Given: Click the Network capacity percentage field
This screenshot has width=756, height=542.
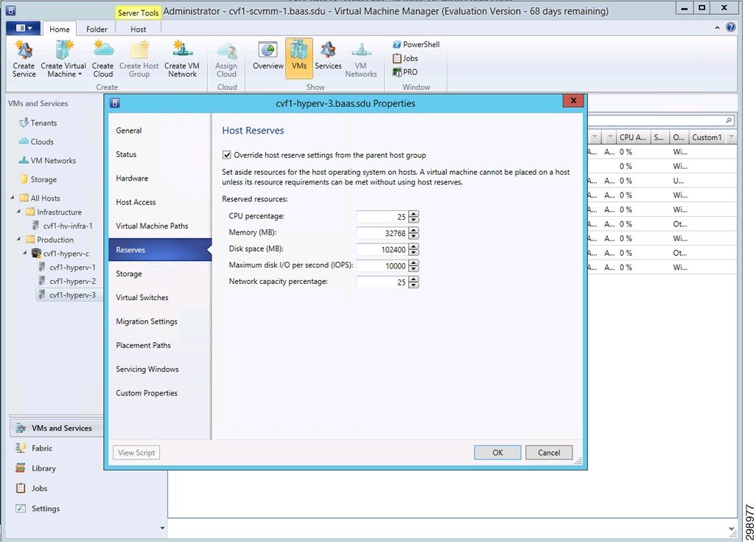Looking at the screenshot, I should (x=382, y=282).
